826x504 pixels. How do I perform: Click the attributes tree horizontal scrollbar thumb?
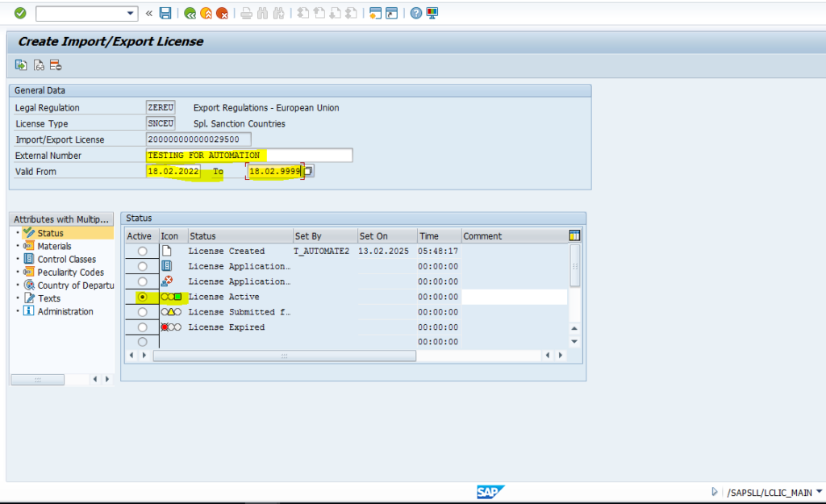(37, 379)
